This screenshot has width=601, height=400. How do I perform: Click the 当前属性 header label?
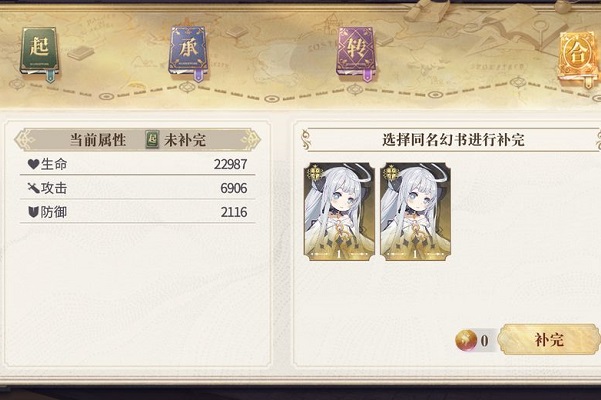pos(98,140)
